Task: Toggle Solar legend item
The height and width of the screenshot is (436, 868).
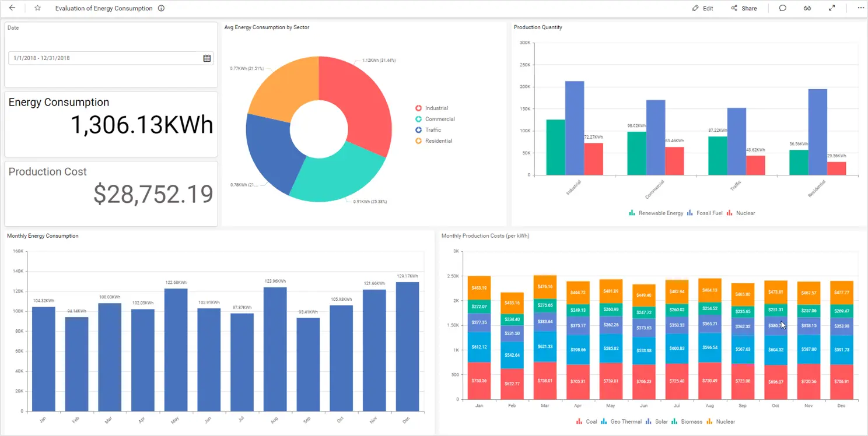Action: point(656,421)
